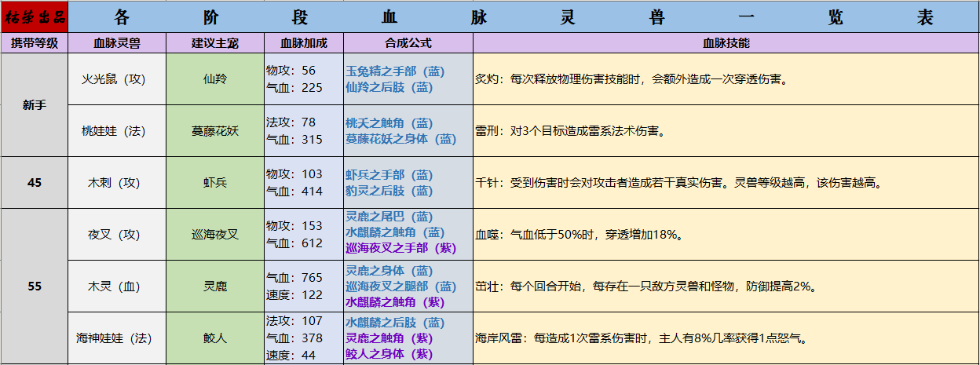This screenshot has height=365, width=980.
Task: Select the 鲛人 pet cell
Action: pos(214,338)
